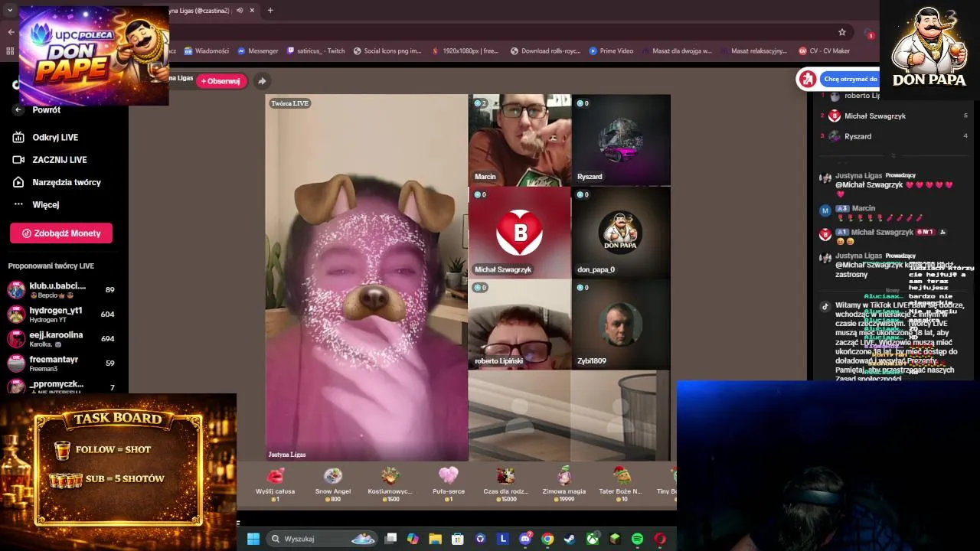Click the Wyszukaj taskbar search box

pyautogui.click(x=322, y=539)
